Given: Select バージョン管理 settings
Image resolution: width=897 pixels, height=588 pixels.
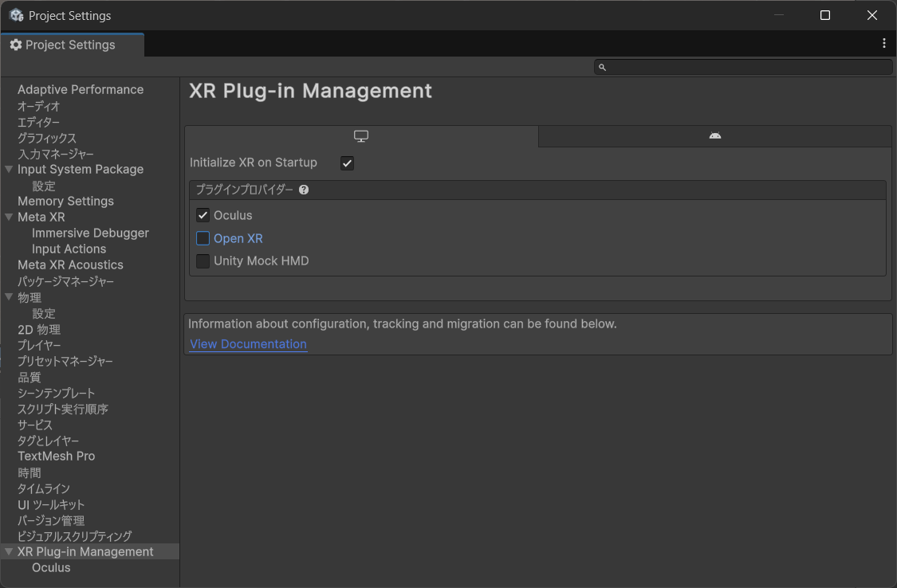Looking at the screenshot, I should [51, 520].
